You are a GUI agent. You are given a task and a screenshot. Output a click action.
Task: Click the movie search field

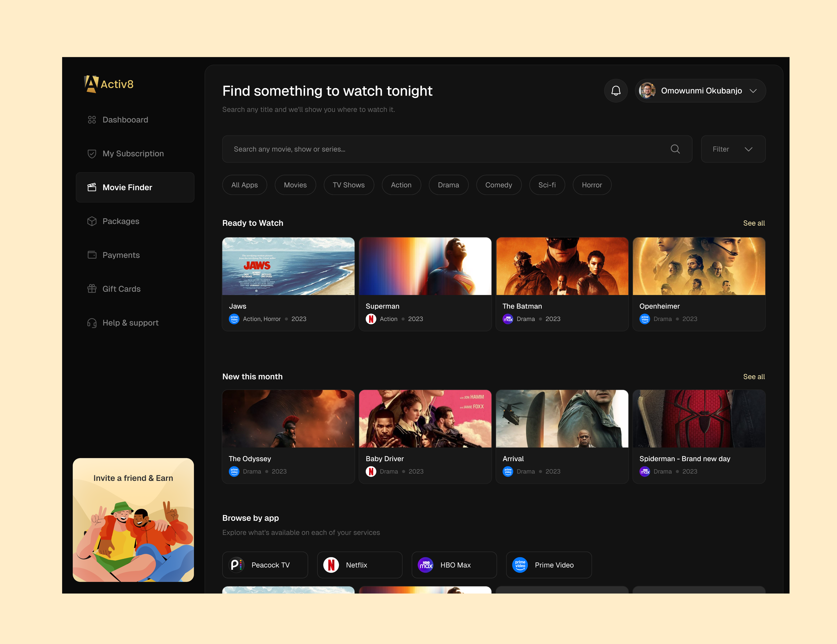click(x=457, y=149)
